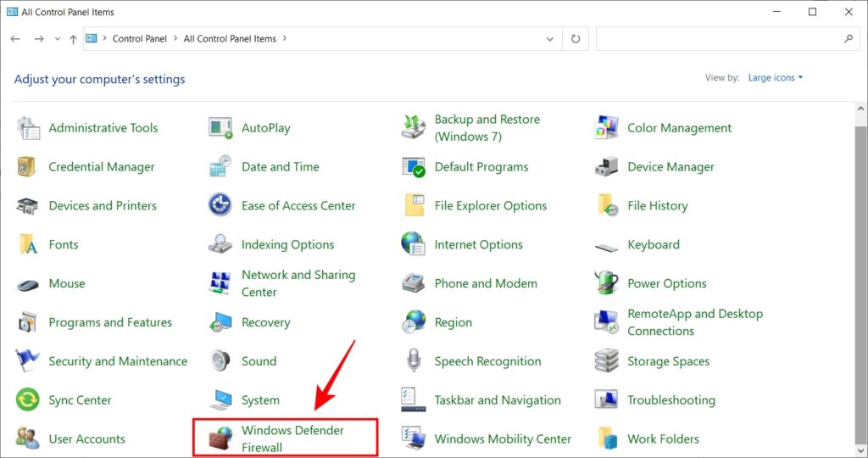Click the vertical scrollbar down arrow

tap(861, 451)
